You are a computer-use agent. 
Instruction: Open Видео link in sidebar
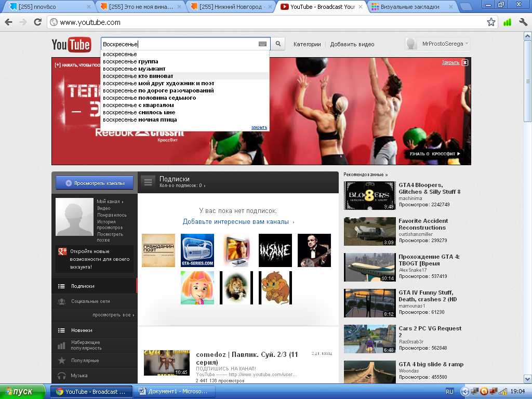point(103,208)
